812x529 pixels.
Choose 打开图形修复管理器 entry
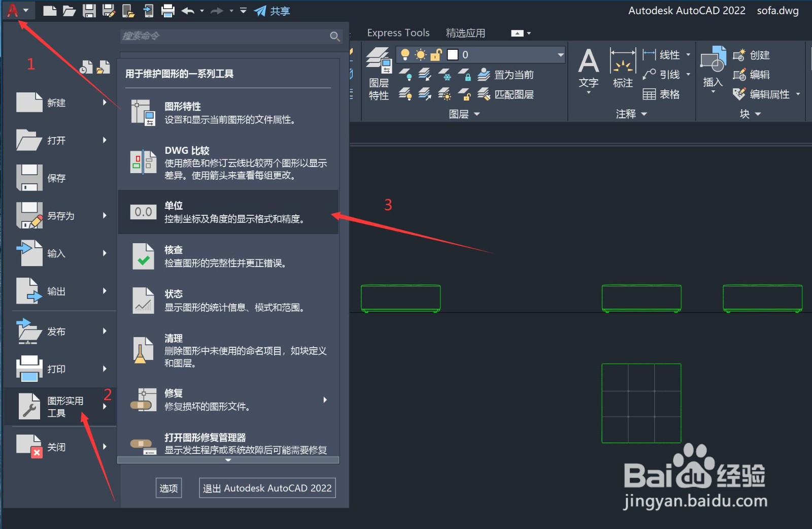(228, 443)
